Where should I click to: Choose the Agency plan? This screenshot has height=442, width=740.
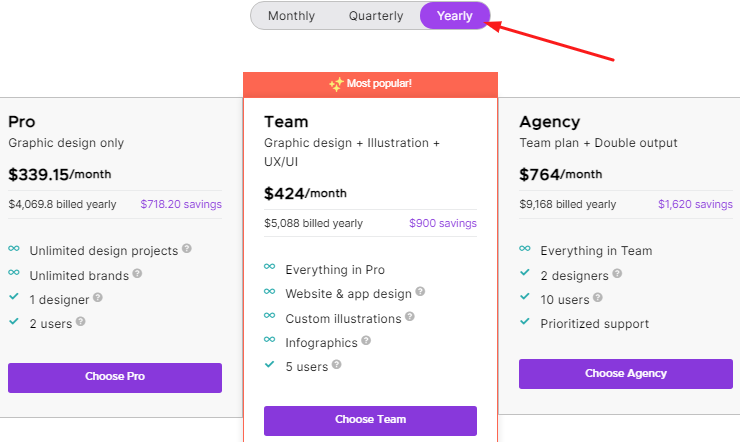(626, 374)
